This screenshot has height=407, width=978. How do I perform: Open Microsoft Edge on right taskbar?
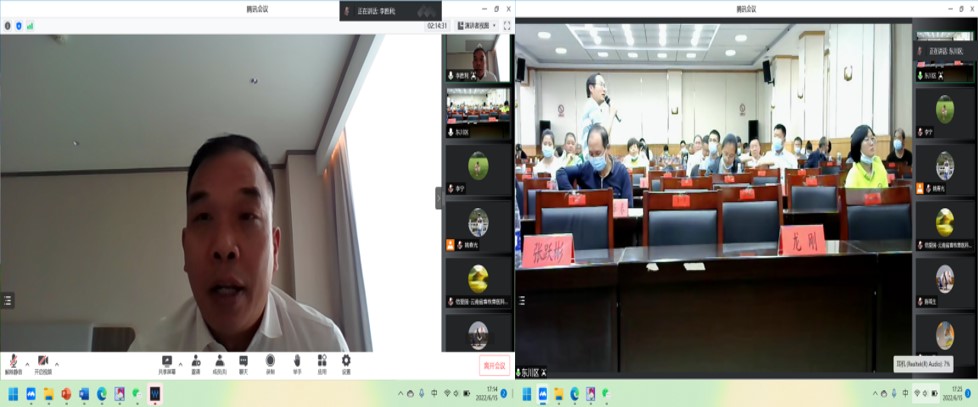574,394
